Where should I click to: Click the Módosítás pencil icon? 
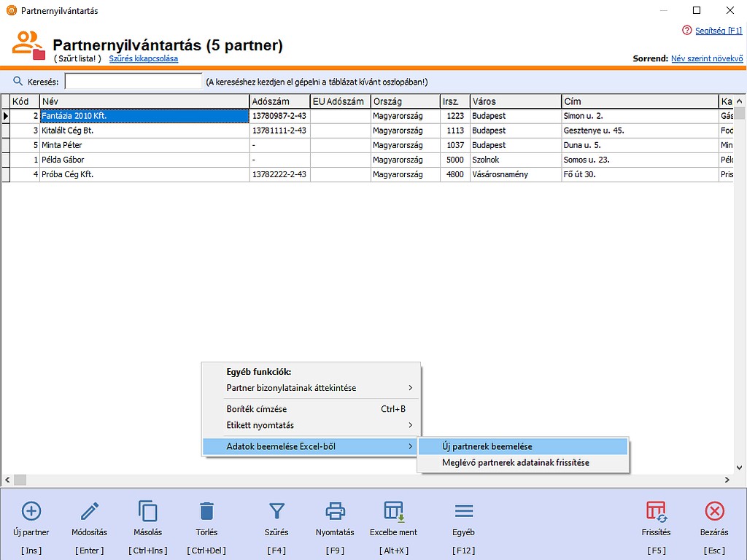pyautogui.click(x=90, y=510)
